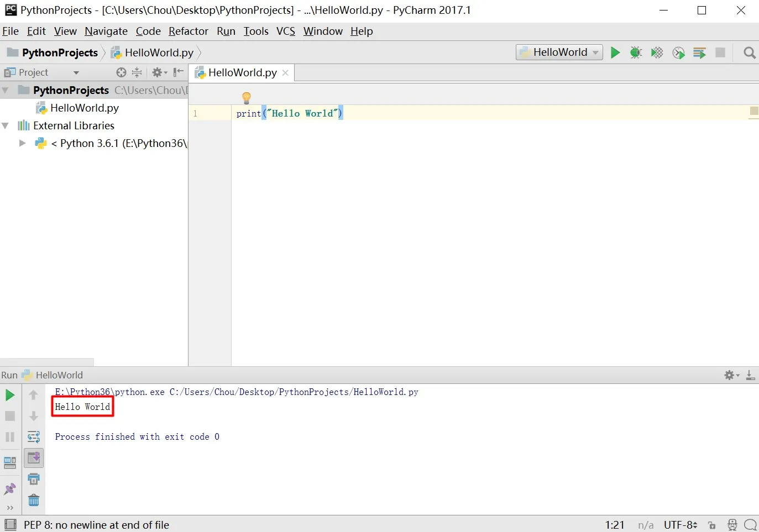Click the concurrency diagram run icon
This screenshot has width=759, height=532.
(699, 52)
